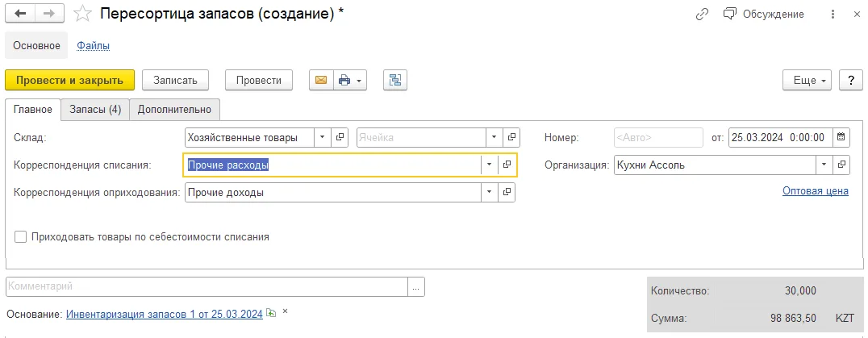
Task: Click Провести и закрыть button
Action: (x=69, y=80)
